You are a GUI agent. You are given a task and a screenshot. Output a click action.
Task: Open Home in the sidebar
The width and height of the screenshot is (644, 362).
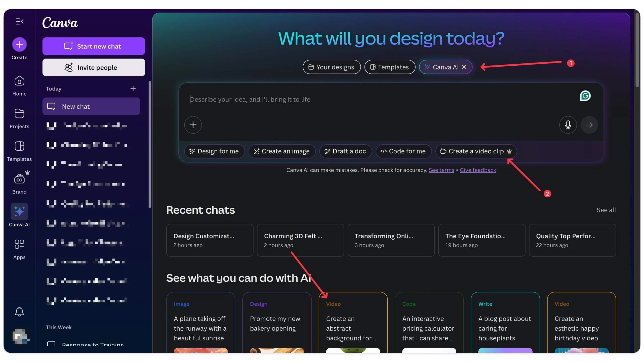coord(19,86)
